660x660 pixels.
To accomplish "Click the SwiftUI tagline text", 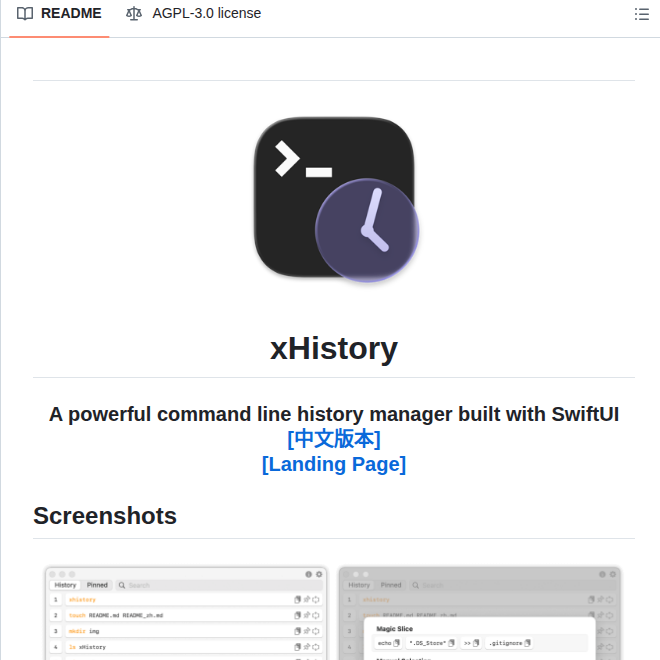I will (x=334, y=414).
